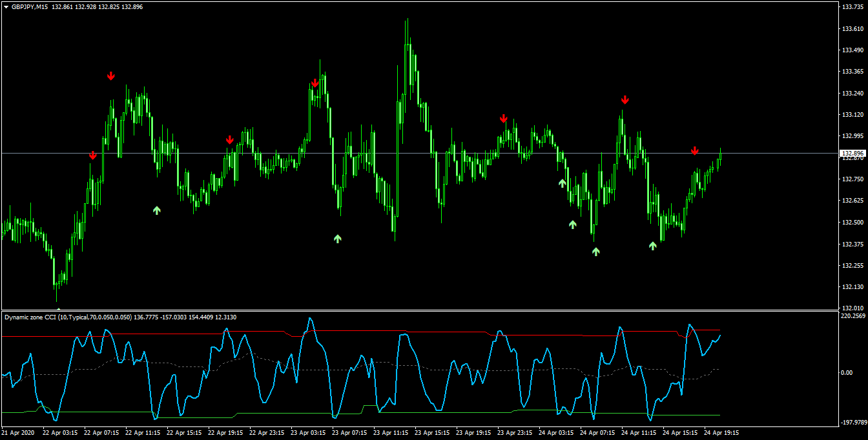Click the current price tag 132.896 on price scale

(852, 154)
